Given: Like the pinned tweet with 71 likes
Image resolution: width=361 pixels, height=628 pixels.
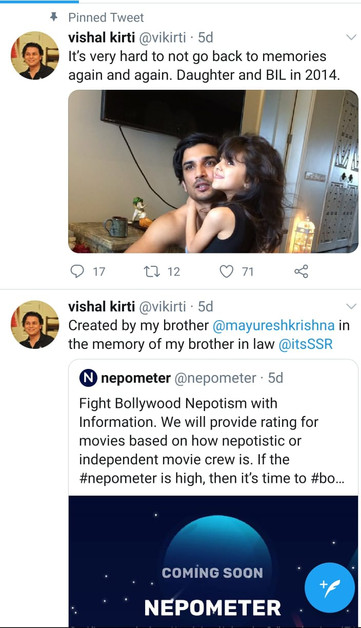Looking at the screenshot, I should [226, 272].
